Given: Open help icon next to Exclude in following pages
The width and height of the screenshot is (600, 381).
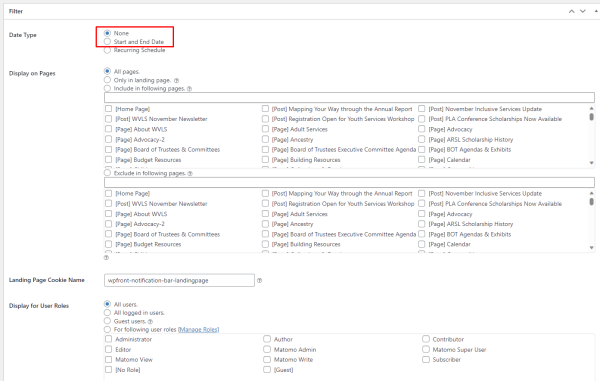Looking at the screenshot, I should pos(190,174).
